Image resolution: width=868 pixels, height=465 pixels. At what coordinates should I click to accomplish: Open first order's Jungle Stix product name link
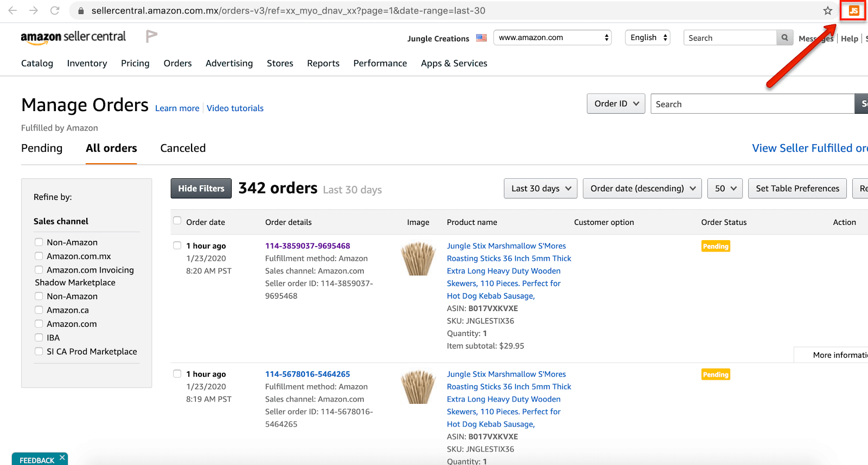[x=509, y=271]
